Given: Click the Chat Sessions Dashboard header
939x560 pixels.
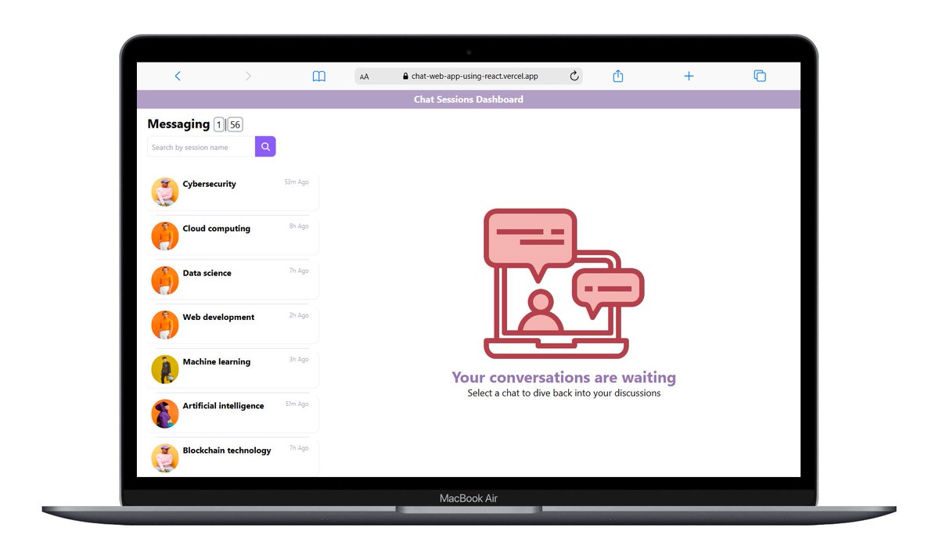Looking at the screenshot, I should 469,99.
